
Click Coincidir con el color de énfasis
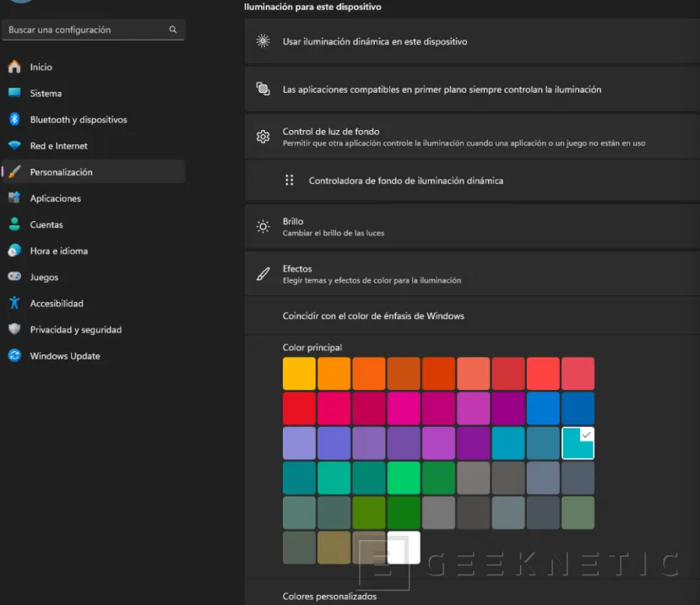point(373,316)
